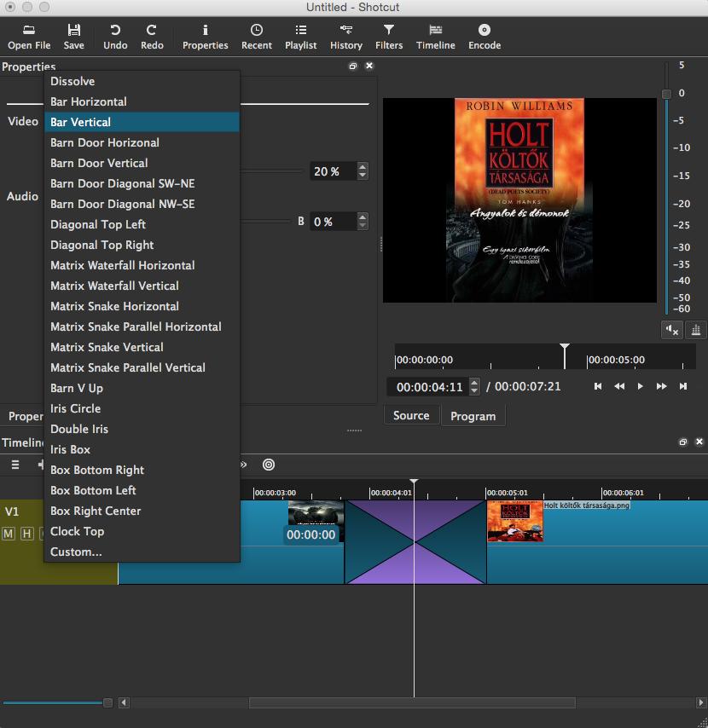Play the video in the player
This screenshot has width=708, height=728.
(x=640, y=386)
